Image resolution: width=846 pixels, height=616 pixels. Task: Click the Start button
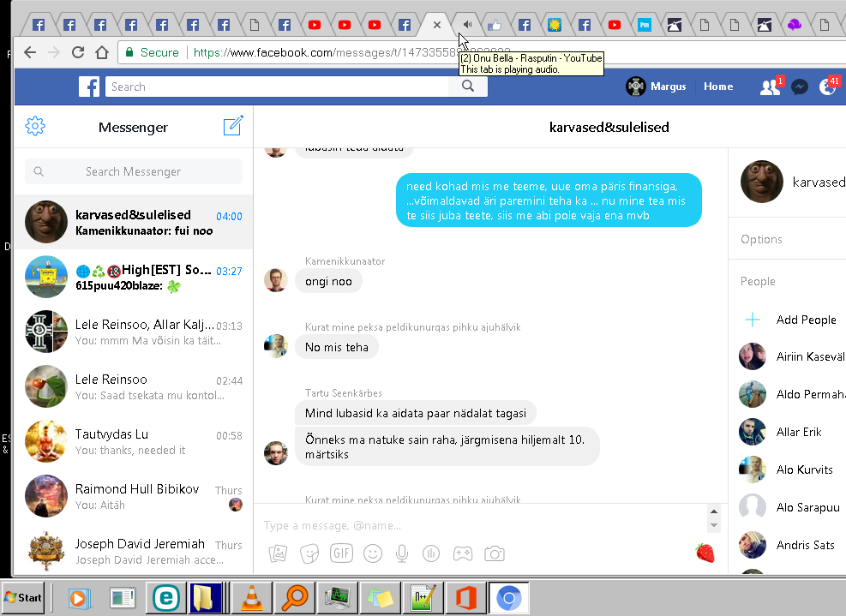tap(22, 597)
